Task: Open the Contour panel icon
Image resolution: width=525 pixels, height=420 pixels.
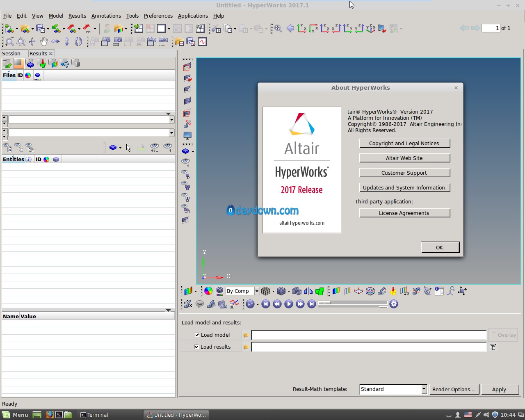Action: point(336,291)
